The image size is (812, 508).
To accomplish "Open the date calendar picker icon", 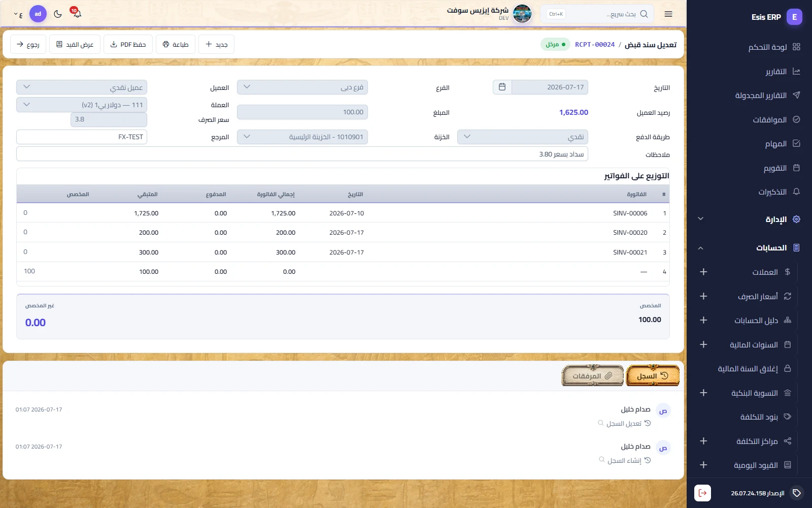I will [x=502, y=87].
